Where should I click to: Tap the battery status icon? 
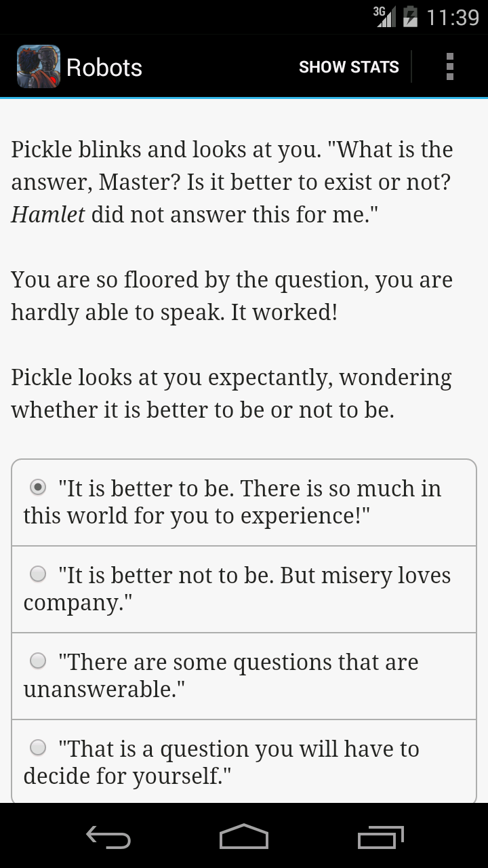(x=410, y=16)
